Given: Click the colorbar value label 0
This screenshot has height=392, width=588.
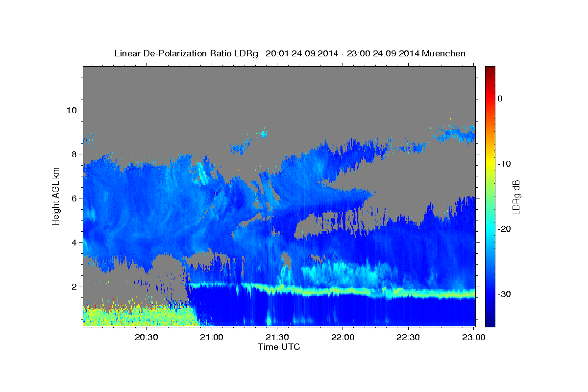Looking at the screenshot, I should coord(500,98).
